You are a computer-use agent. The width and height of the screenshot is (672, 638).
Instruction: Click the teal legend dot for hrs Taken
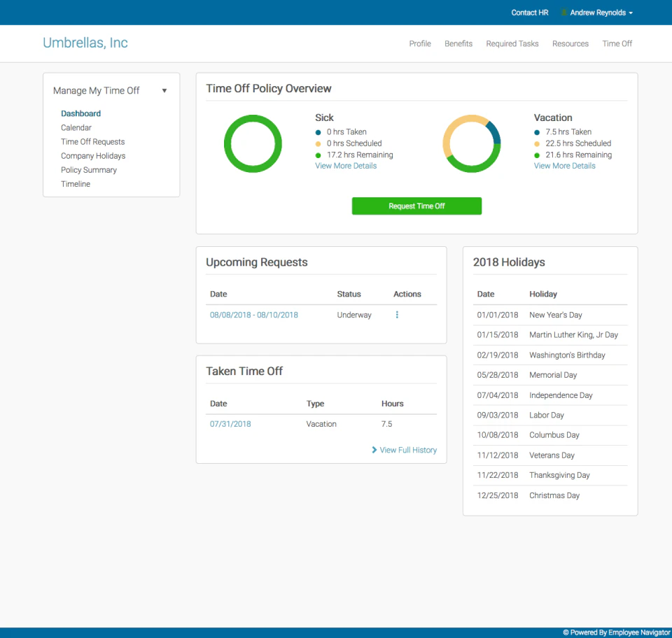tap(318, 131)
